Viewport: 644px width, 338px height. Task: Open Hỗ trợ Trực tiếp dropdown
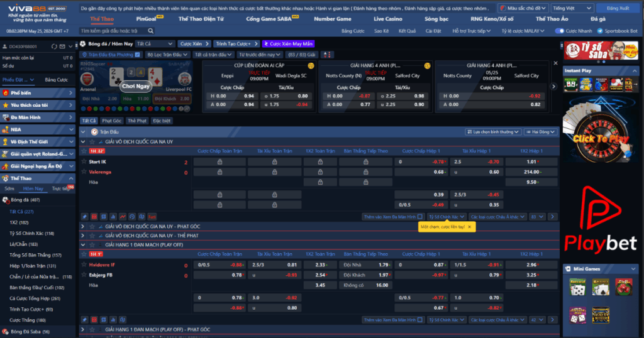472,31
